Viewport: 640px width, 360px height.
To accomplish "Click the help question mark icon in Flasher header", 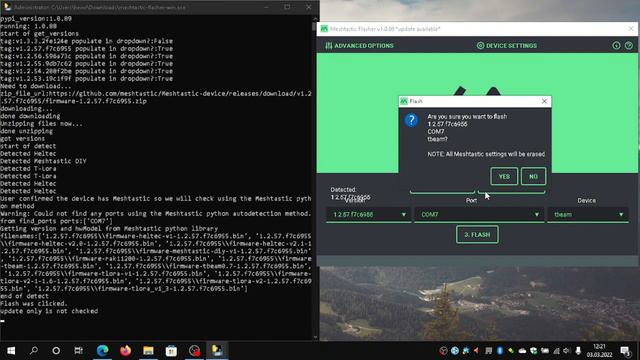I will click(629, 46).
